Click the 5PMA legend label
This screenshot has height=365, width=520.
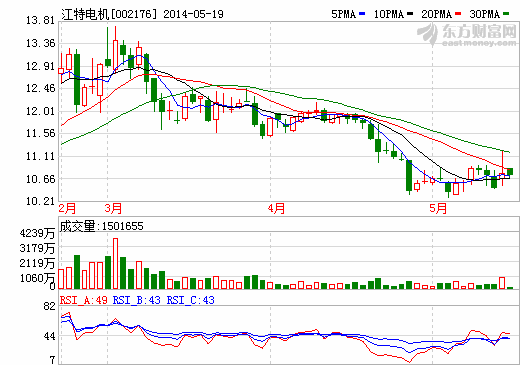coord(344,14)
